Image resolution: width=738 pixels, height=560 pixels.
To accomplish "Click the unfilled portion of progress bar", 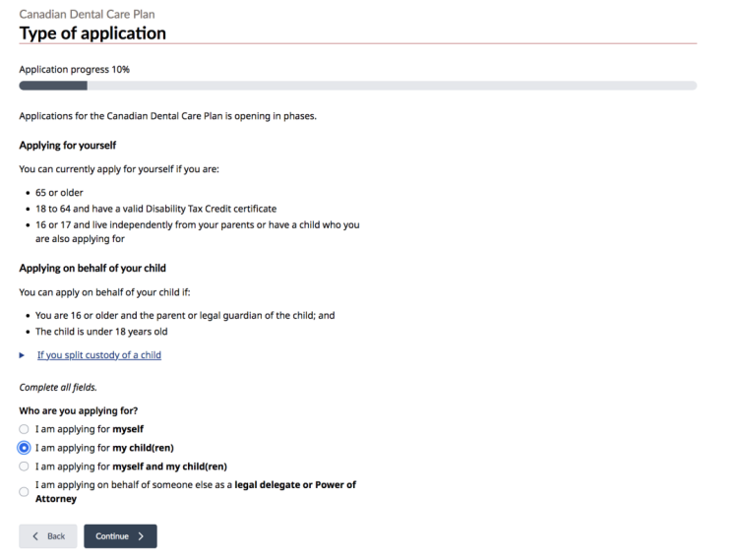I will 394,86.
